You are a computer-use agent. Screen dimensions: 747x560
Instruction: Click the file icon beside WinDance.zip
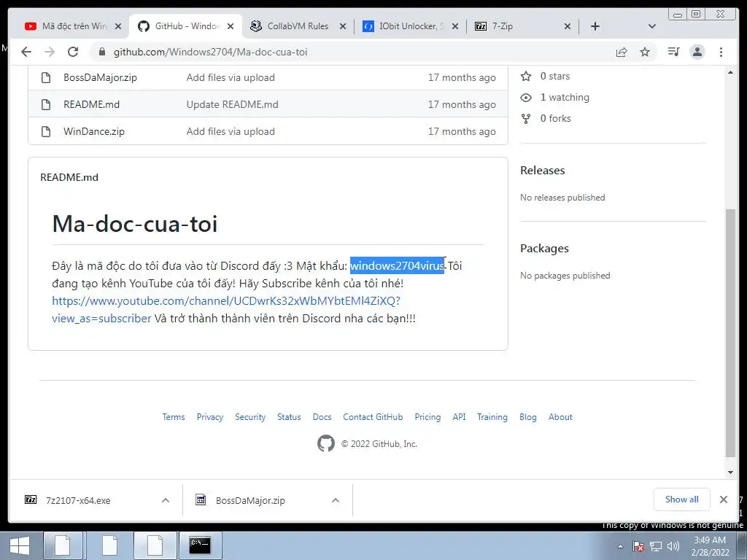[x=46, y=131]
